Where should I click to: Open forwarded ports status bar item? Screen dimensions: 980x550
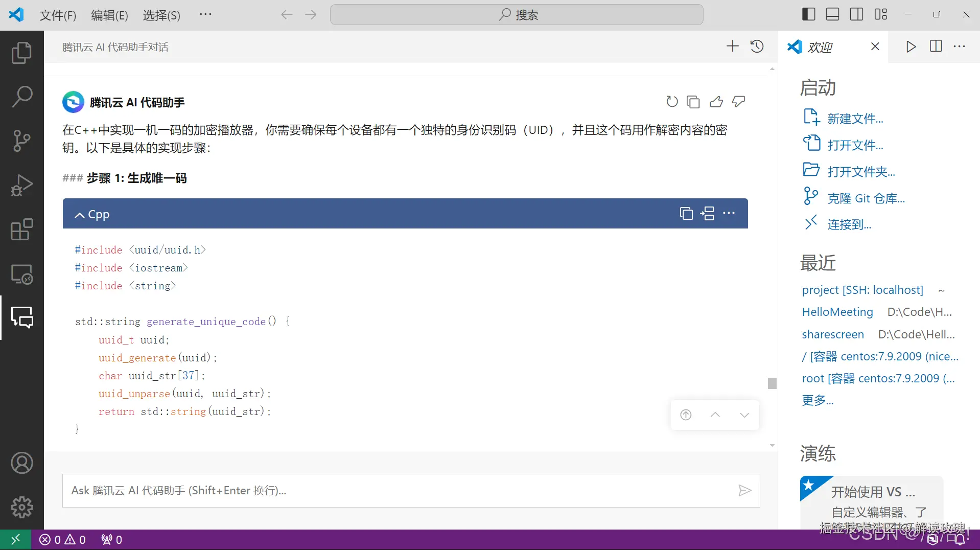click(x=111, y=540)
